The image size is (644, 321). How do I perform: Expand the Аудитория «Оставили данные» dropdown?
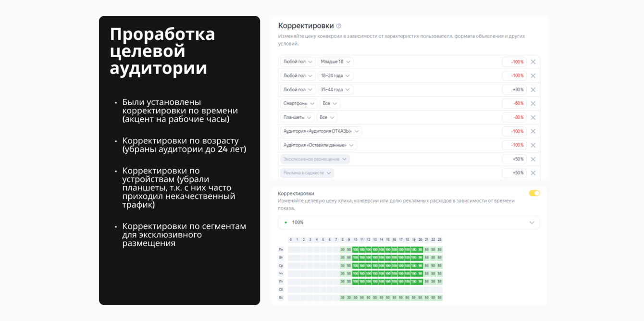coord(319,145)
